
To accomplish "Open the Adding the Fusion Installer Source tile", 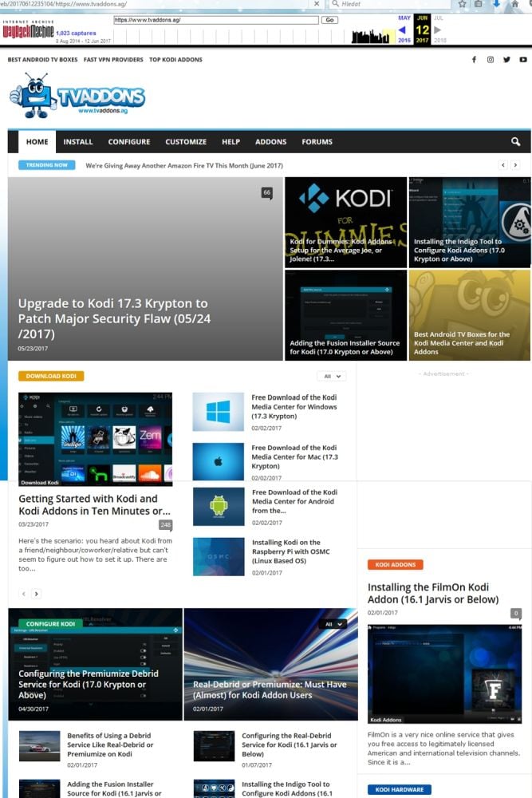I will click(x=346, y=315).
